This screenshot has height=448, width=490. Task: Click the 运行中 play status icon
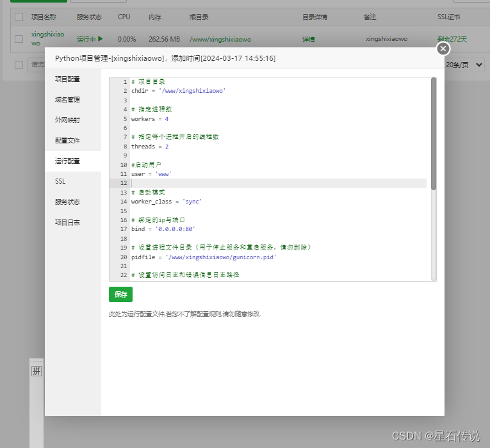[101, 38]
